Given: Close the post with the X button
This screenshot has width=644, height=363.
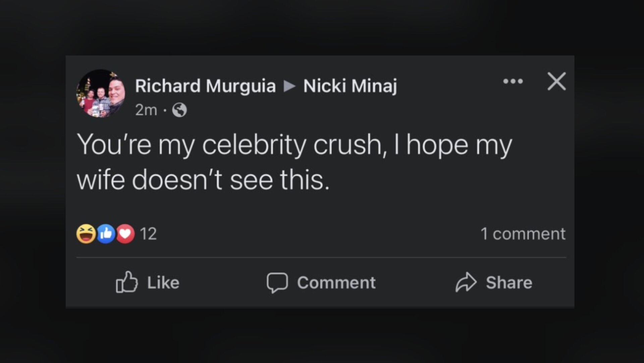Looking at the screenshot, I should tap(556, 82).
